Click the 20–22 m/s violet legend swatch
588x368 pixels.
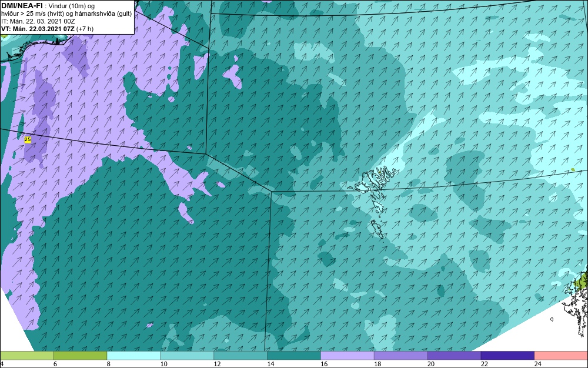pos(454,356)
